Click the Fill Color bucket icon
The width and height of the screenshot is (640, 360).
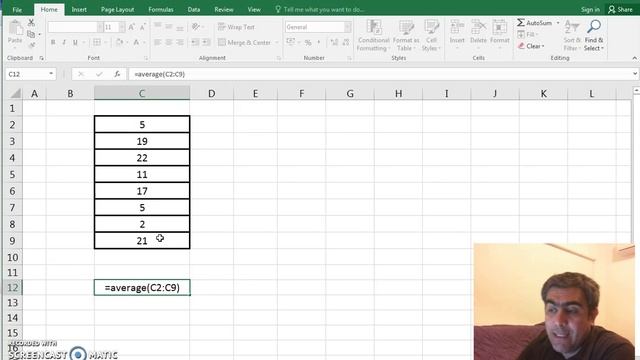[x=119, y=42]
